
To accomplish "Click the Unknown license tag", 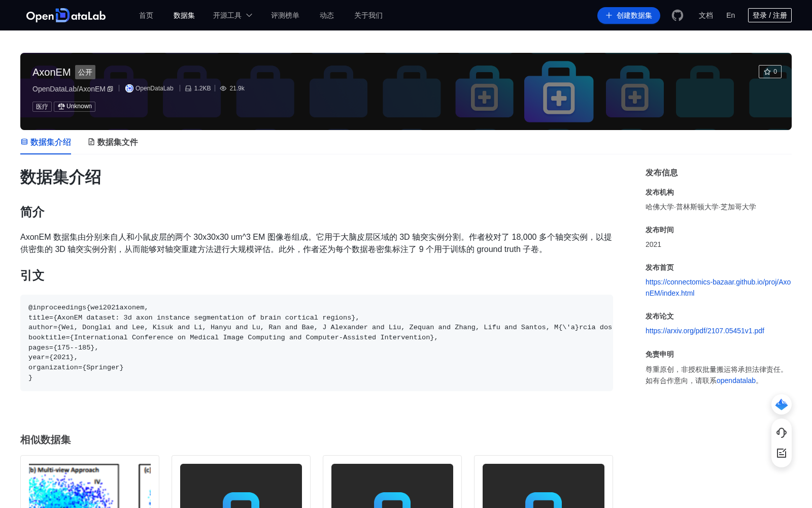I will (75, 106).
